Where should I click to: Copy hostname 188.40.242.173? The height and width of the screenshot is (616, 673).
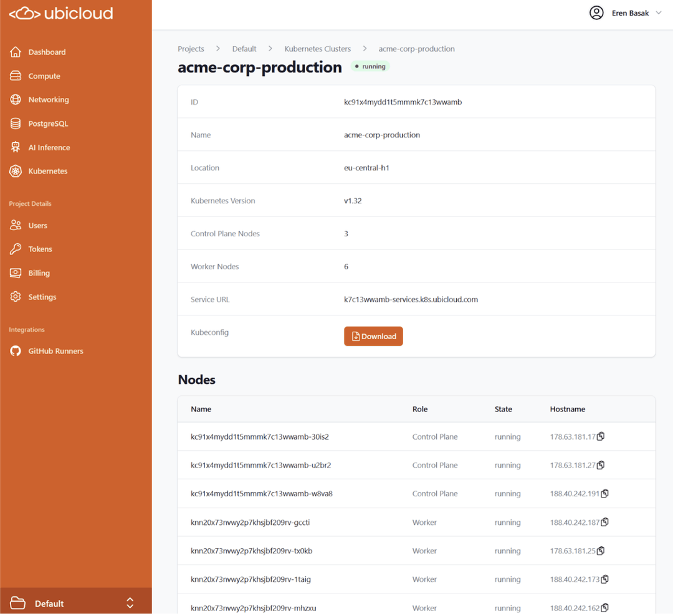pyautogui.click(x=604, y=579)
